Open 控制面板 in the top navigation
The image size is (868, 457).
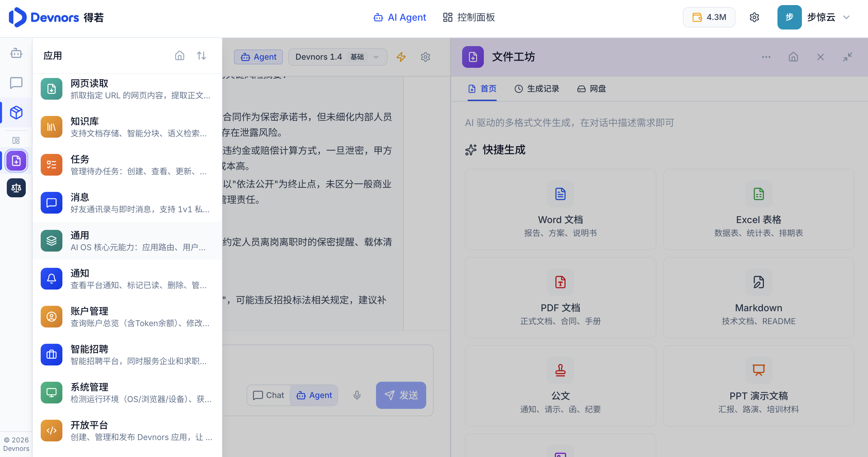pos(469,17)
